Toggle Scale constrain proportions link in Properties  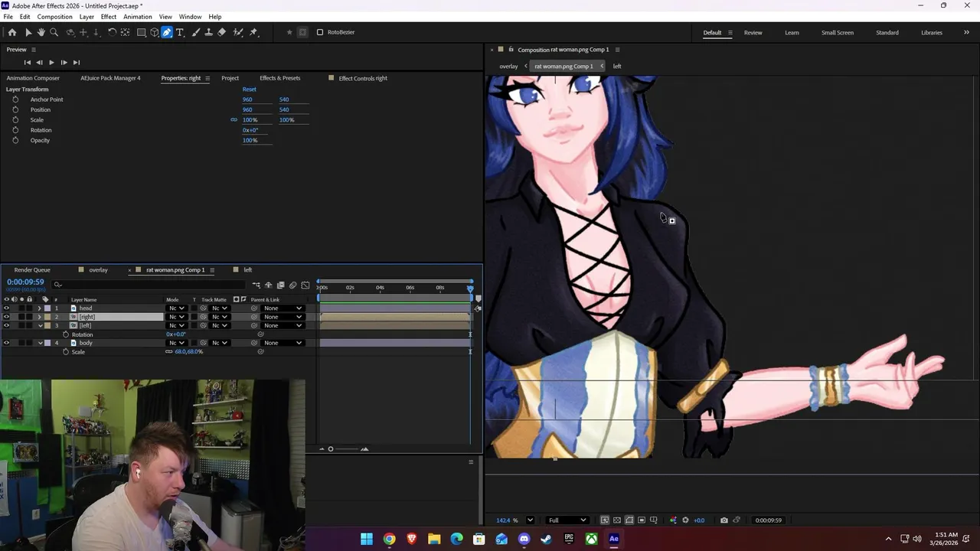234,120
